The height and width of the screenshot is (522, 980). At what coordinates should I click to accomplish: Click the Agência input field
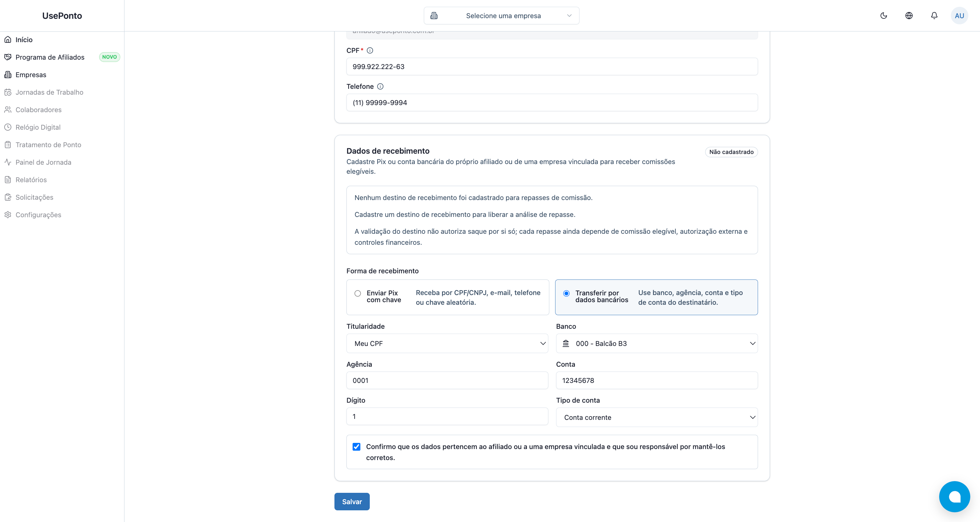tap(448, 380)
